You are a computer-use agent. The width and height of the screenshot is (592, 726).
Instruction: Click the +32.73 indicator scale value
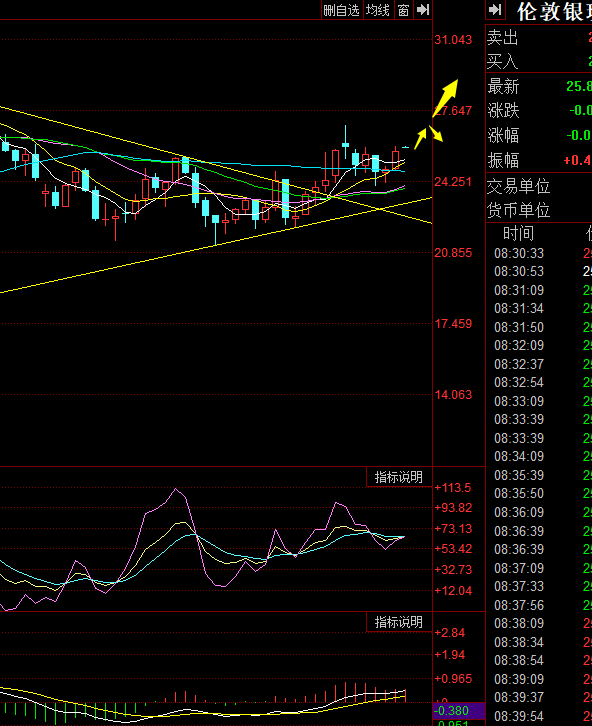[x=453, y=570]
